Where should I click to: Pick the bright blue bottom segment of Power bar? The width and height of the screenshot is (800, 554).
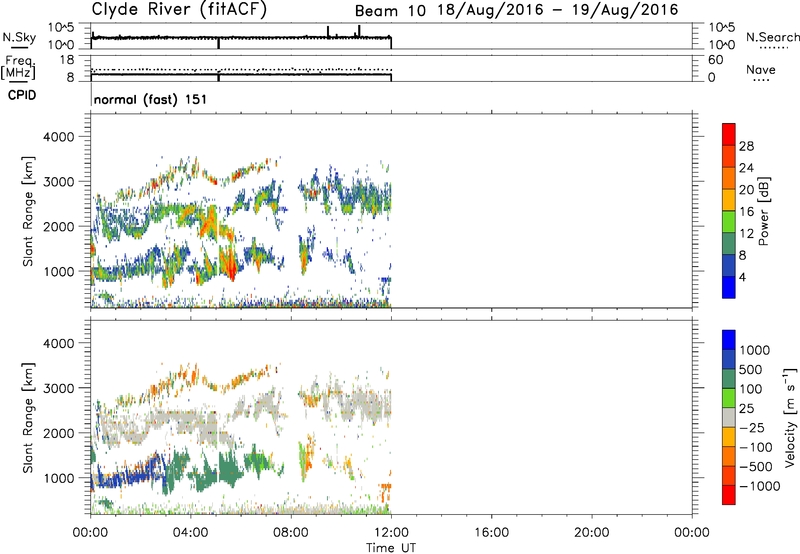point(729,288)
